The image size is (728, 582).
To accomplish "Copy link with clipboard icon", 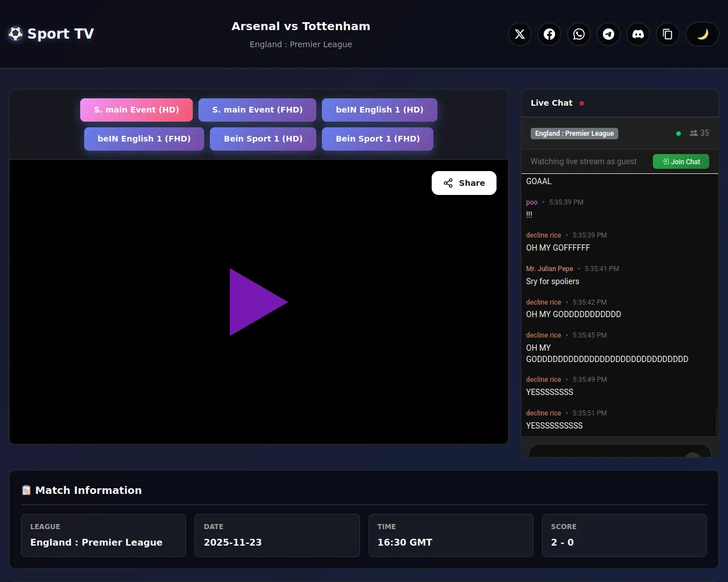I will (x=668, y=34).
